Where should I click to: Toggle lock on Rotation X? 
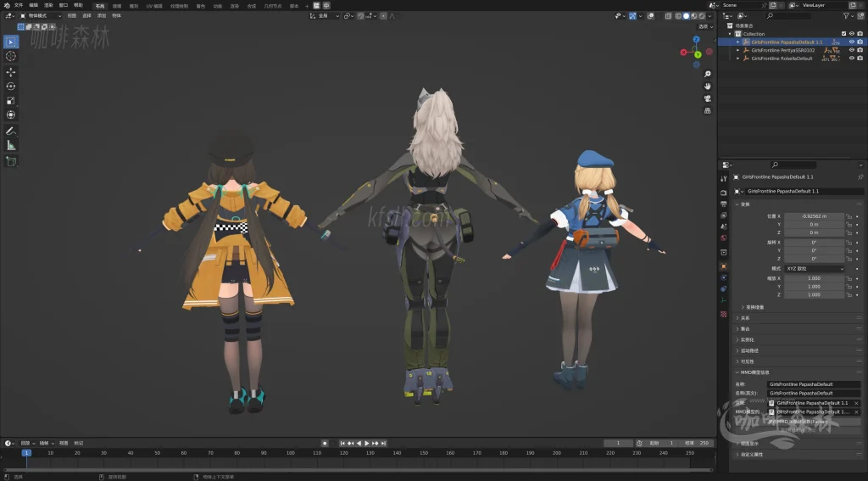click(849, 242)
